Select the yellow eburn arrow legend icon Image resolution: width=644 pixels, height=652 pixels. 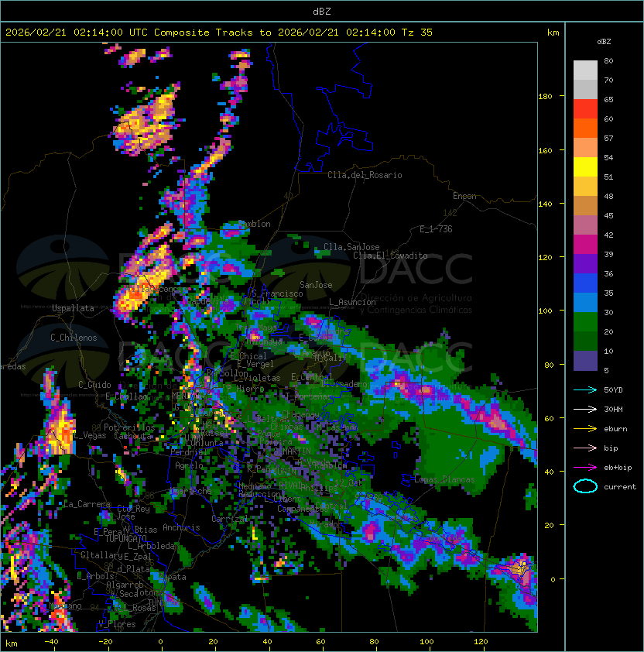[585, 429]
